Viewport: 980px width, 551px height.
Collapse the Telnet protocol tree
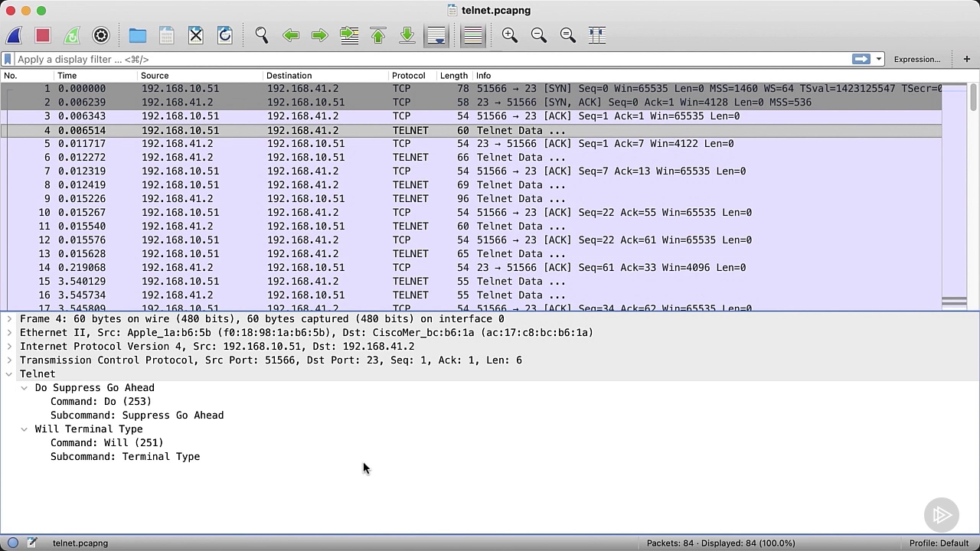[x=9, y=374]
